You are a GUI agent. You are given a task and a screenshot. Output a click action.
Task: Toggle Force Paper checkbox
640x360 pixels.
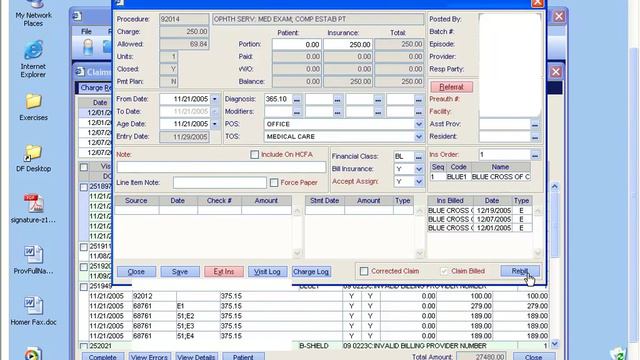274,182
